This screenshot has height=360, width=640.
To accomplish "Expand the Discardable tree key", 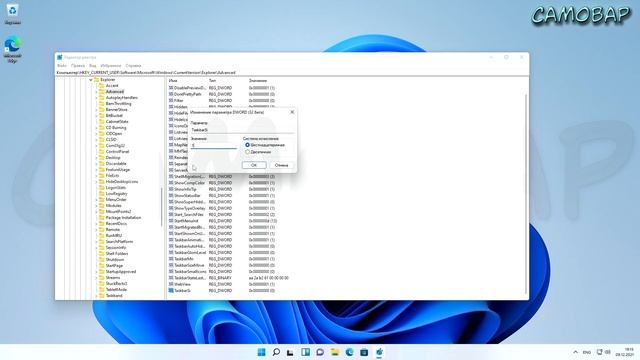I will click(x=96, y=163).
